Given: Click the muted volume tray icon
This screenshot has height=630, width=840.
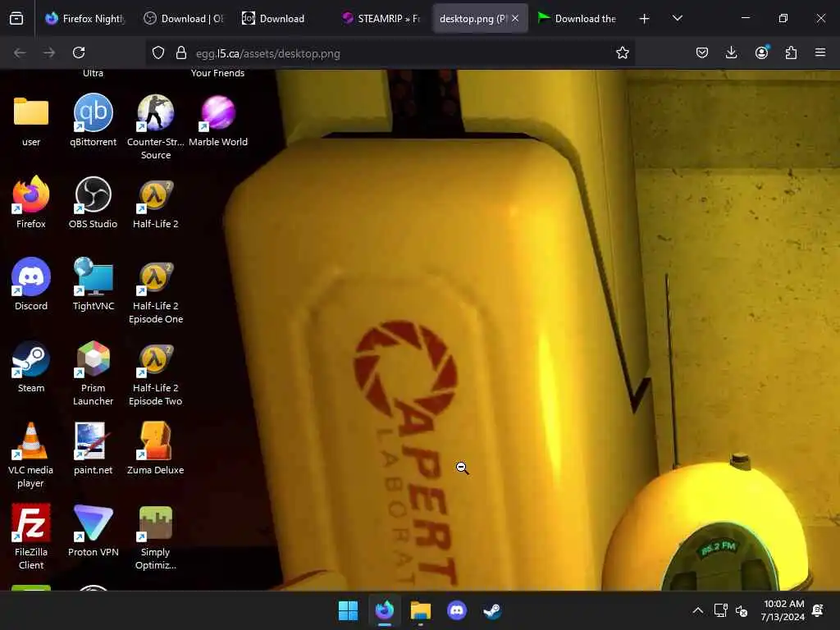Looking at the screenshot, I should coord(742,610).
